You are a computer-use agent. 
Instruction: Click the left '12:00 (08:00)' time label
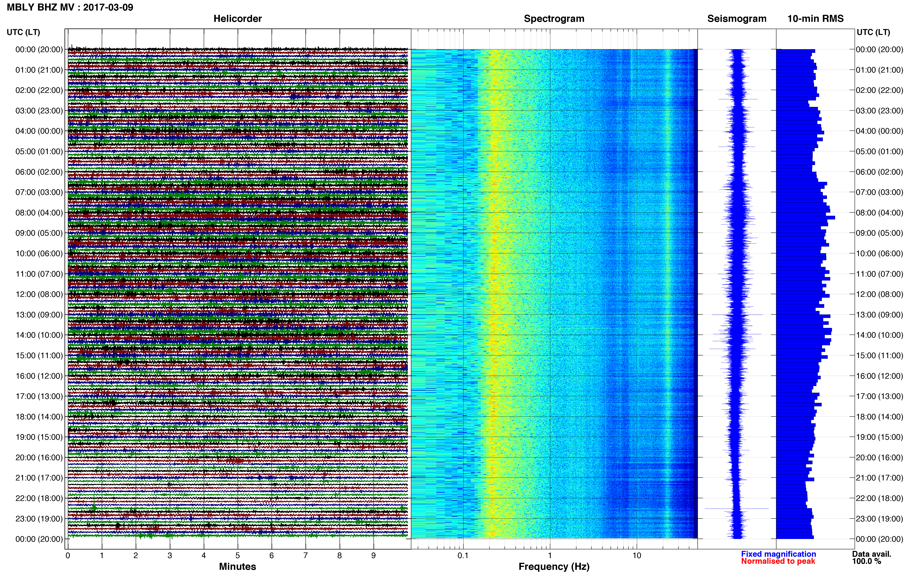[x=39, y=294]
